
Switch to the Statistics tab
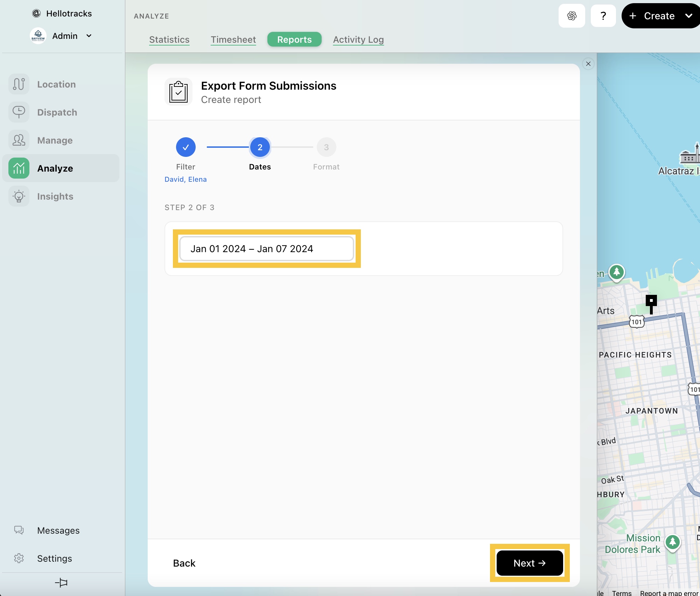click(169, 40)
